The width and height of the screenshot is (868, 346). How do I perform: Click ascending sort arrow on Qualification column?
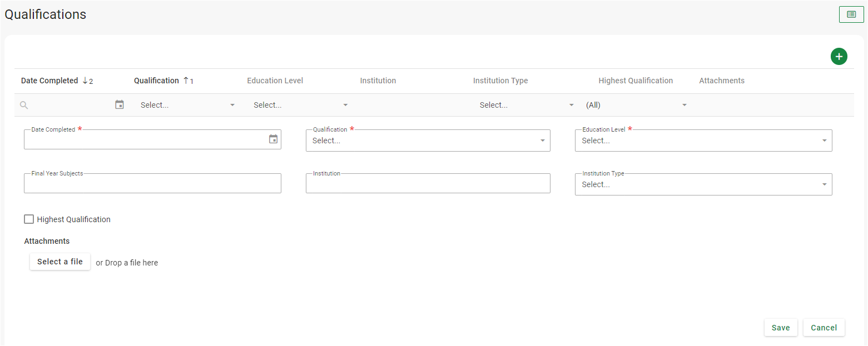click(186, 81)
